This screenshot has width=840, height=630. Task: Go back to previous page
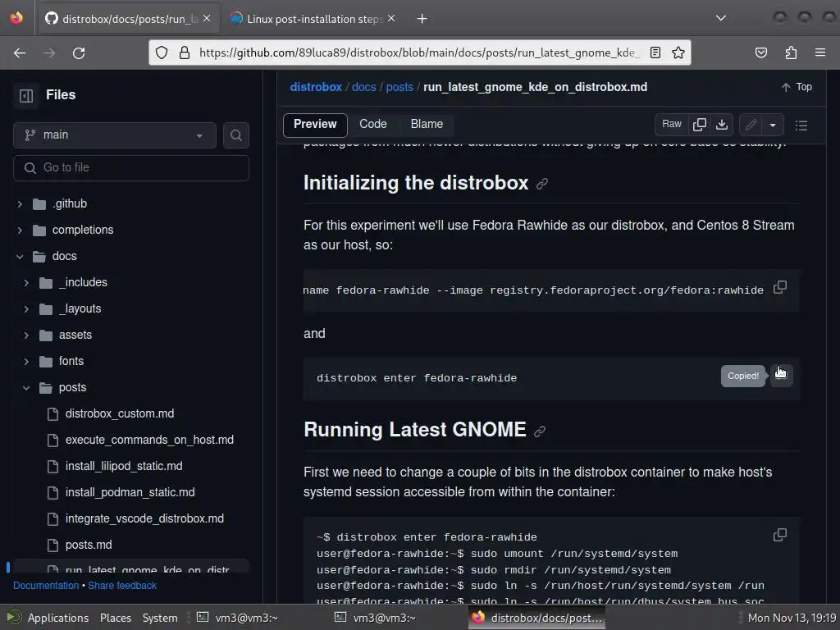click(20, 53)
